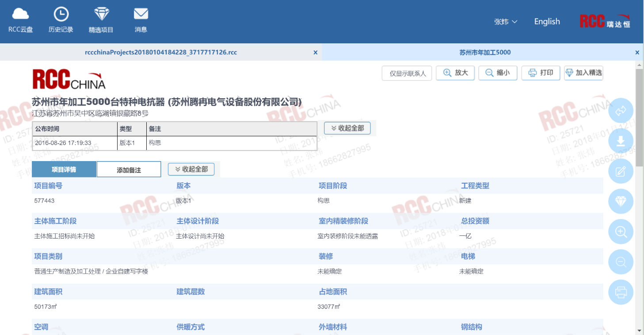Switch interface language to English
The image size is (644, 335).
tap(546, 21)
